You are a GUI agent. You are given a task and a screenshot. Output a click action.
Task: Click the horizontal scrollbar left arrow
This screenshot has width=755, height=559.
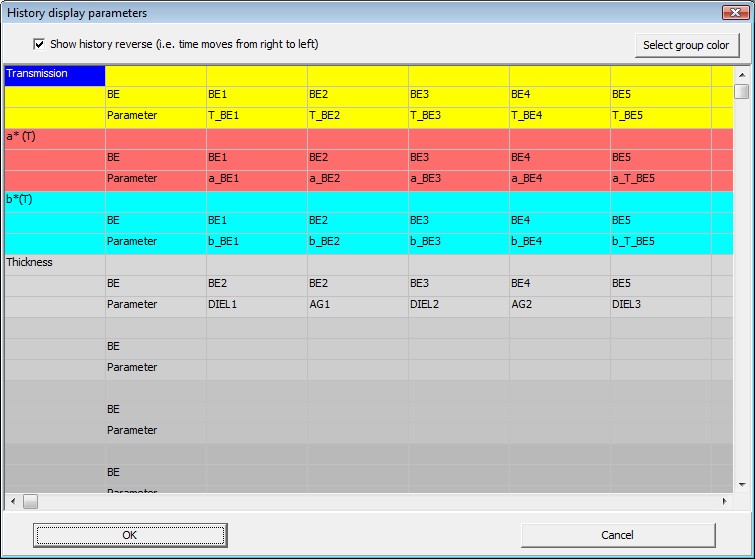[x=12, y=501]
